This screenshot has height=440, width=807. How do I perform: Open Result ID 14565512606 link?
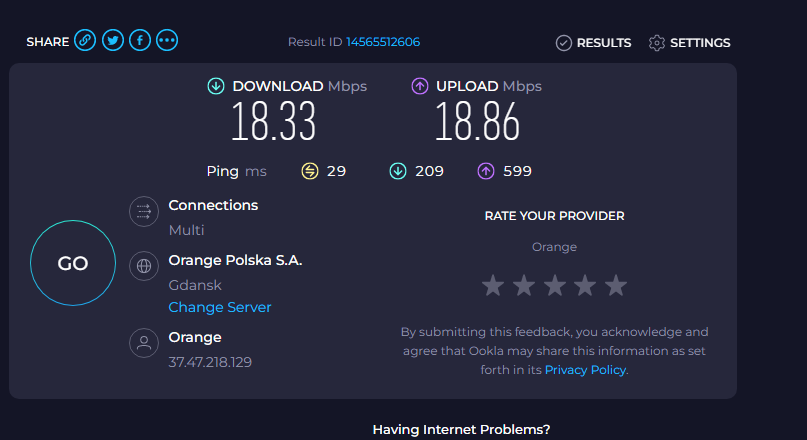coord(383,42)
